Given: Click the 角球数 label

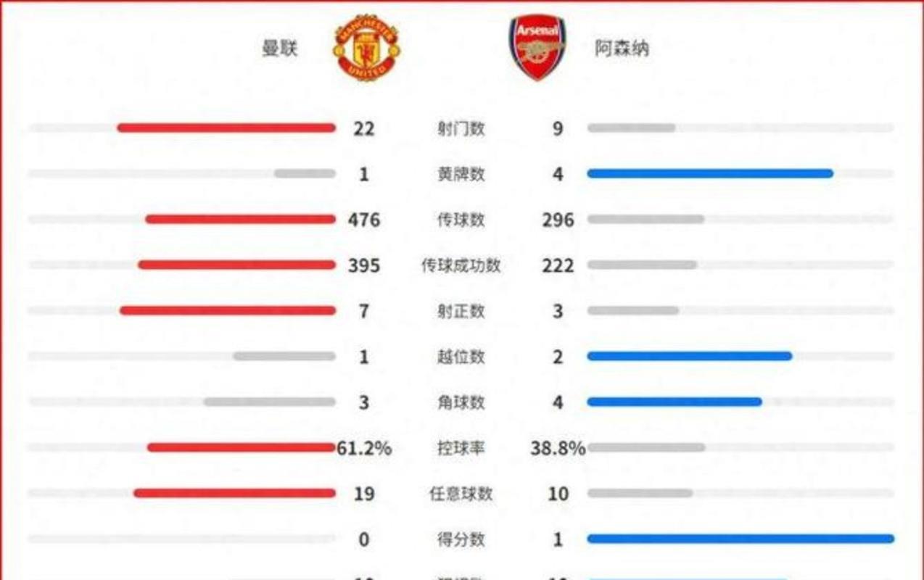Looking at the screenshot, I should pyautogui.click(x=461, y=402).
